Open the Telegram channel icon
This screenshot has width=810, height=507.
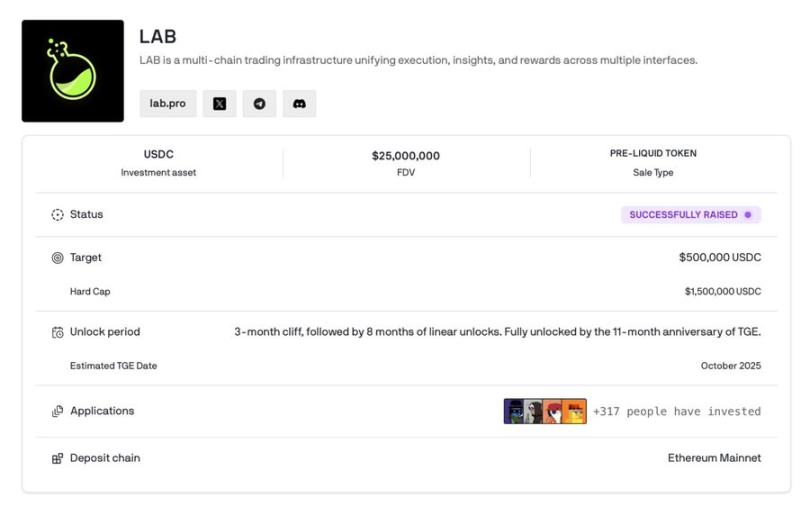259,103
